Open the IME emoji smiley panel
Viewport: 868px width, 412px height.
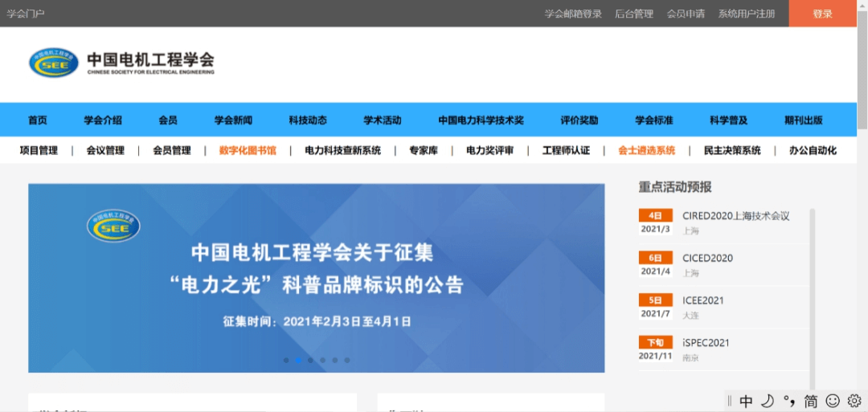tap(833, 401)
